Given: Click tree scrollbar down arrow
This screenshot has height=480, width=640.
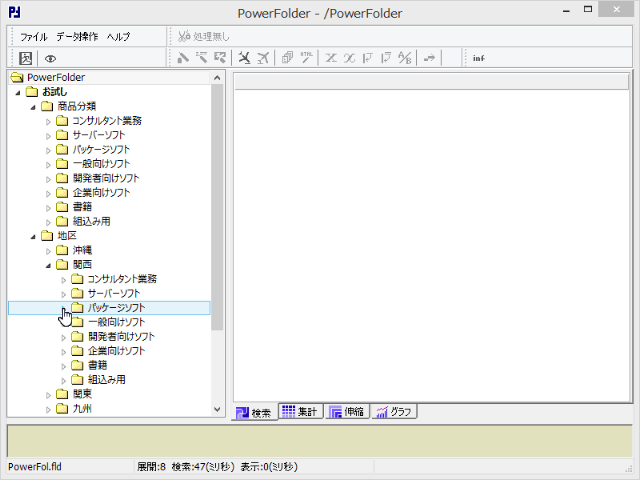Looking at the screenshot, I should tap(217, 409).
